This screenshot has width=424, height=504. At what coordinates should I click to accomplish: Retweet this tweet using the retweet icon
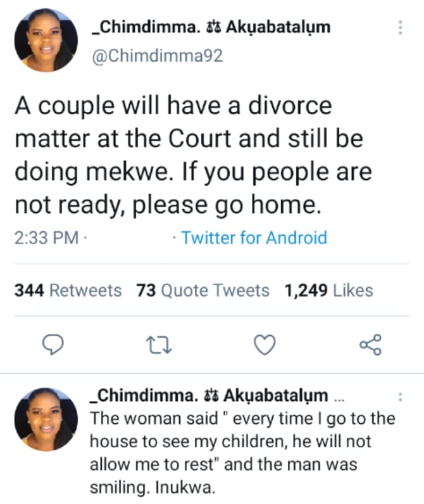(157, 346)
